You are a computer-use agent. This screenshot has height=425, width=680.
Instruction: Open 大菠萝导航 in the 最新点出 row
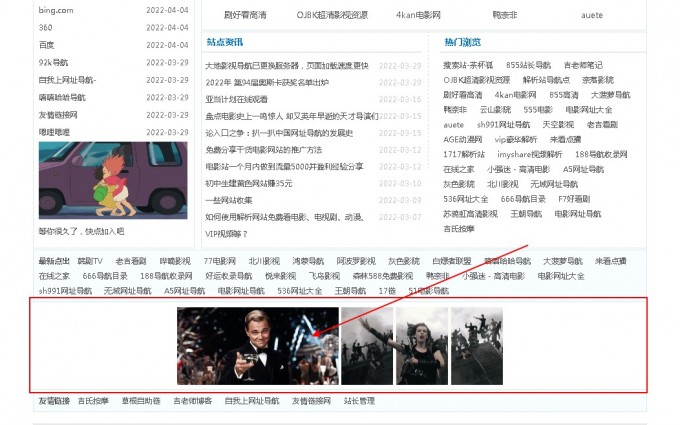[x=563, y=261]
